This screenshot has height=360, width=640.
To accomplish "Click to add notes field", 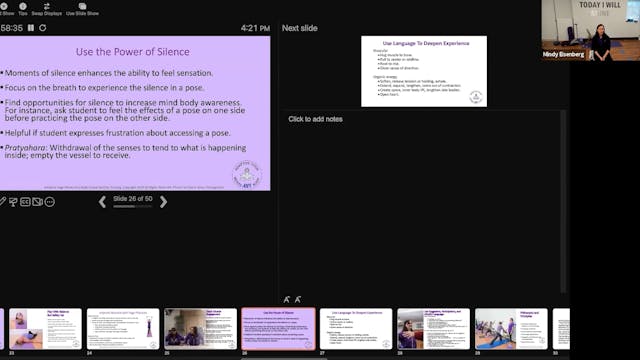I will point(315,119).
